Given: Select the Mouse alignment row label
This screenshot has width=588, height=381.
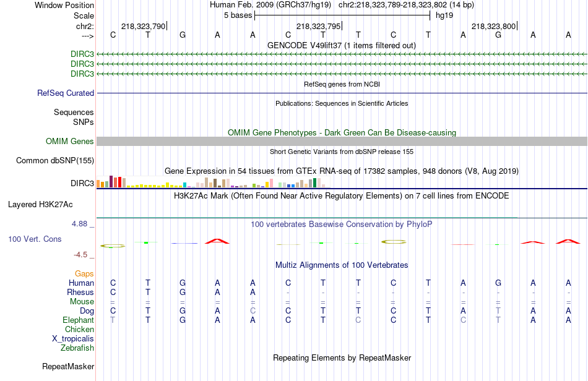Looking at the screenshot, I should [82, 302].
